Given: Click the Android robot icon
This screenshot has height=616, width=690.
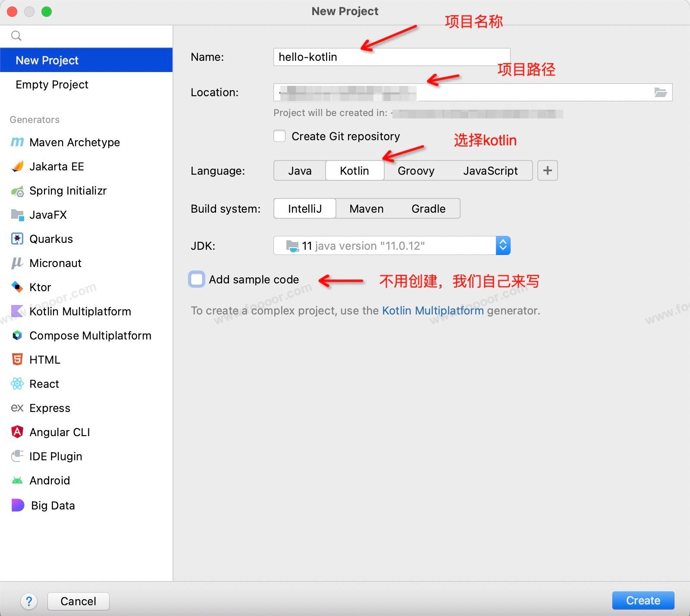Looking at the screenshot, I should point(17,481).
